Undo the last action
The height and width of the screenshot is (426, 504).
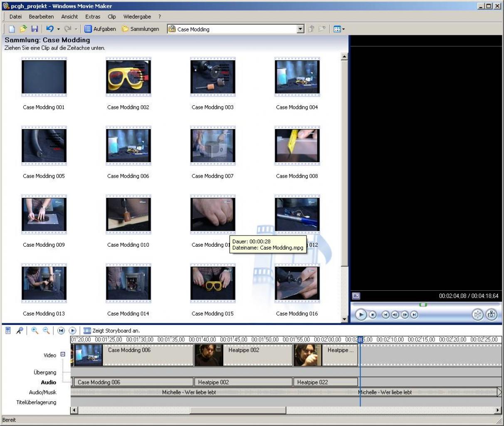[50, 29]
